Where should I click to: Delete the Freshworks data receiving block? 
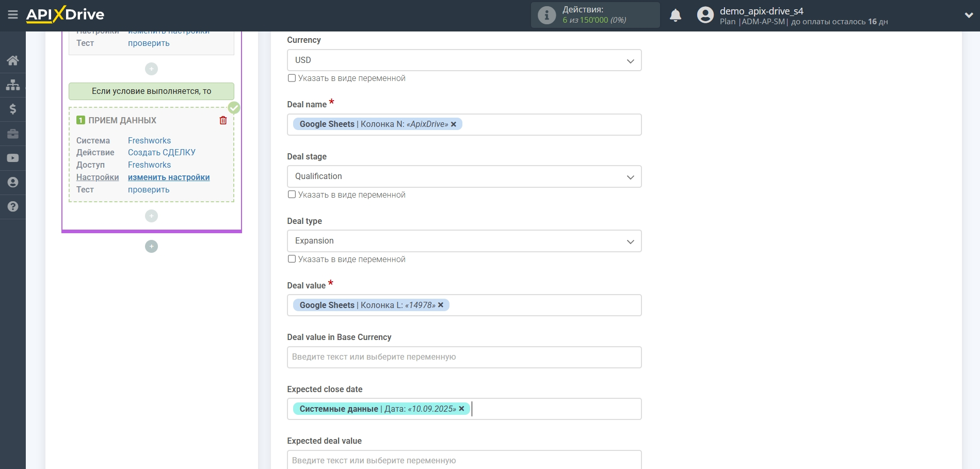223,120
